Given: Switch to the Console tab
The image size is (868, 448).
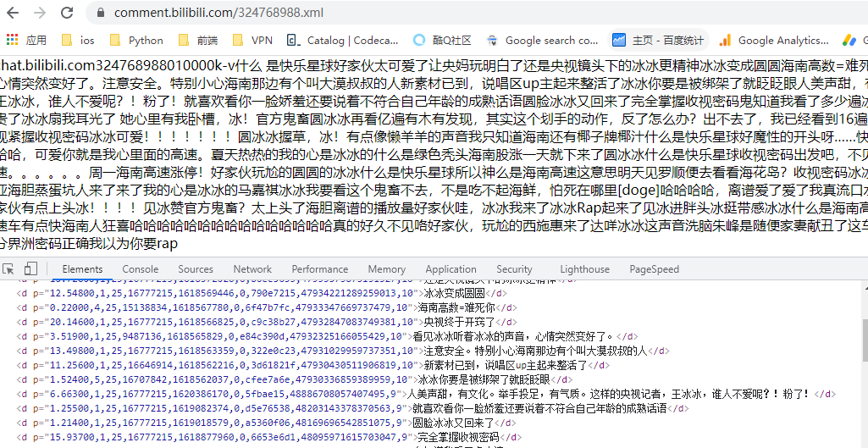Looking at the screenshot, I should [140, 269].
